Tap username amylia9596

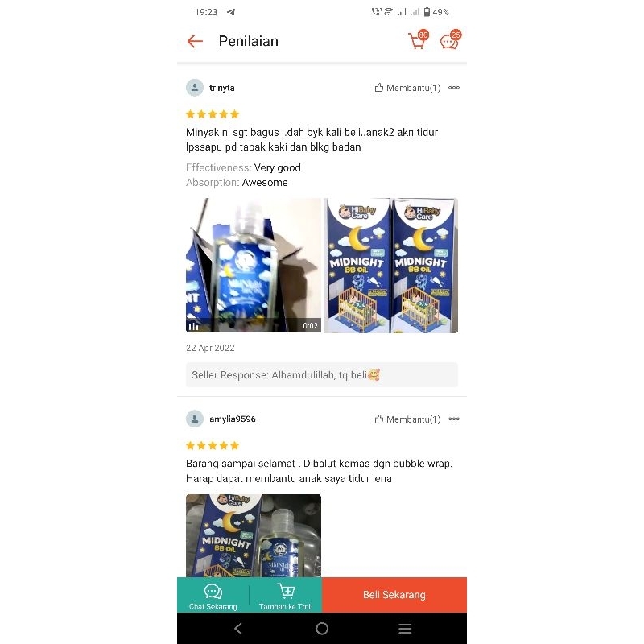click(x=233, y=419)
